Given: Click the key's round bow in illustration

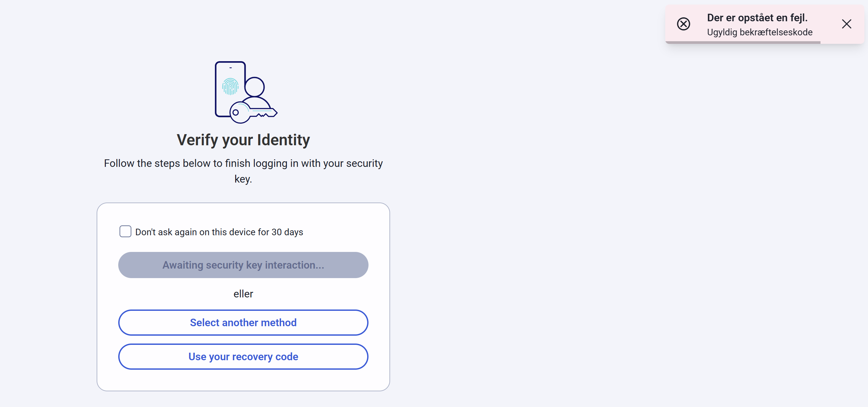Looking at the screenshot, I should (239, 113).
